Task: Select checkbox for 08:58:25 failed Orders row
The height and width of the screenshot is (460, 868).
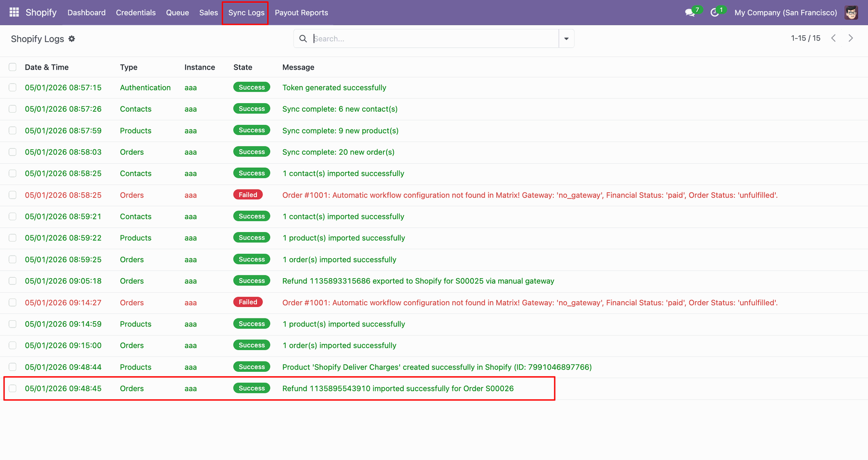Action: pos(13,195)
